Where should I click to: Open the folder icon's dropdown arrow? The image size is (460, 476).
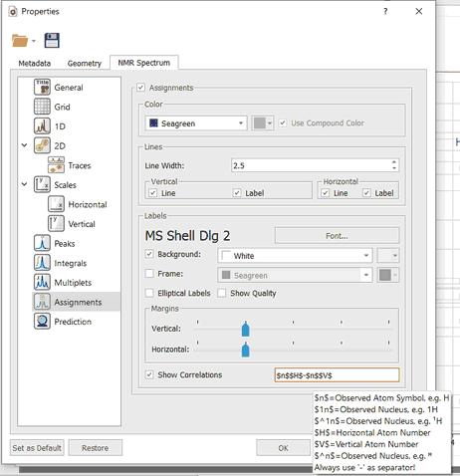click(x=34, y=41)
